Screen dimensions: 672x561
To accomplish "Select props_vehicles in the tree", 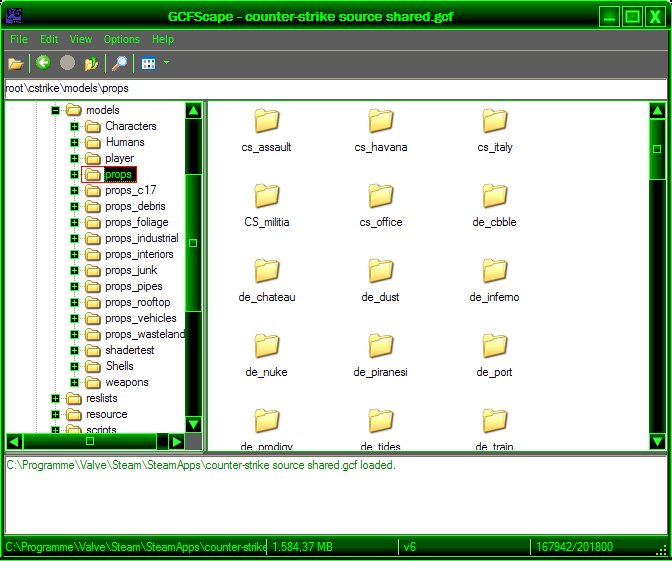I will (141, 318).
